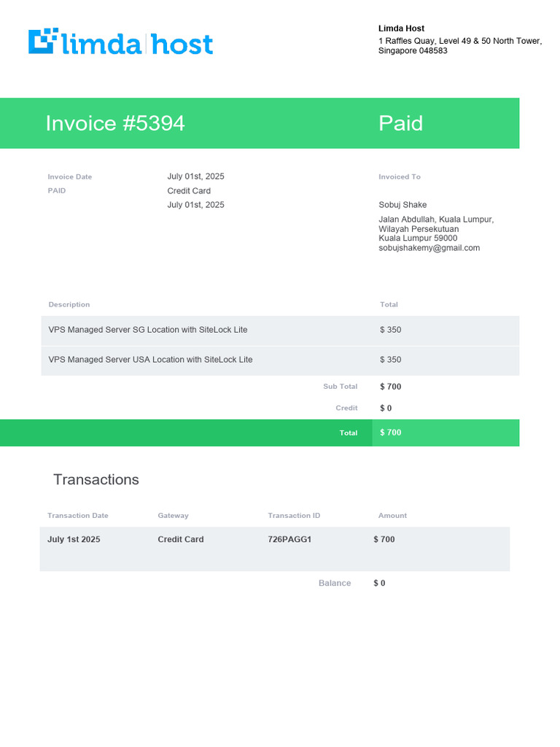Click the address line '1 Raffles Quay, Level 49 & 50 North Tower,'
Viewport: 560px width, 747px height.
460,41
